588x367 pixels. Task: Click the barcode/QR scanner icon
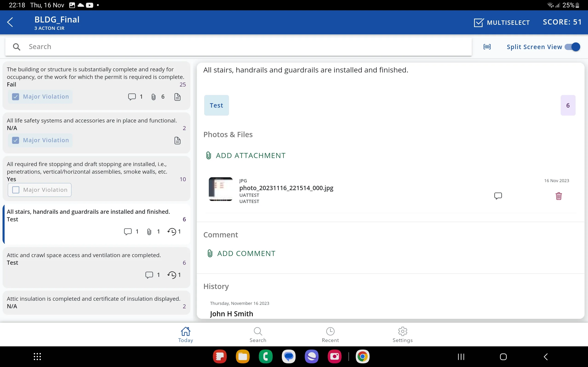tap(487, 47)
